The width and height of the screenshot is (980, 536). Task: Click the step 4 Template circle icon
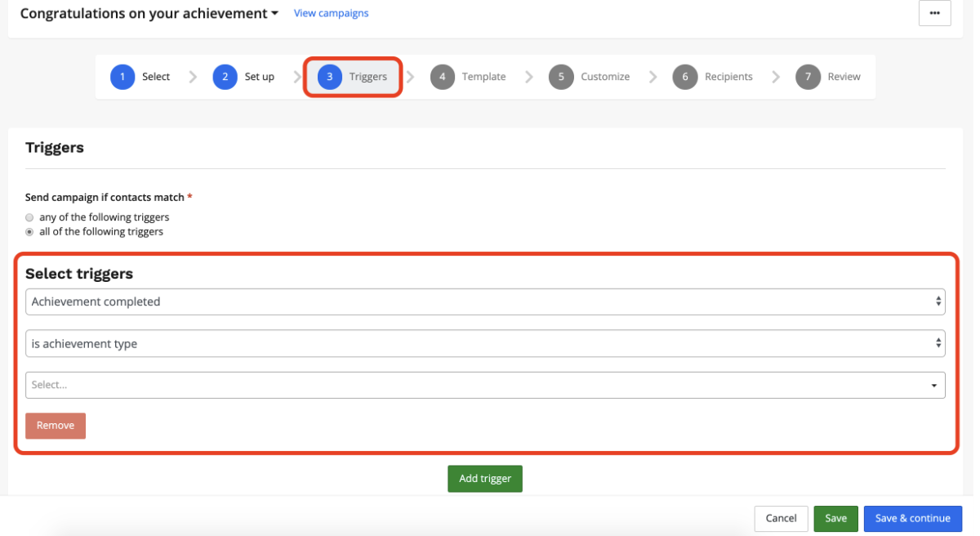[442, 77]
